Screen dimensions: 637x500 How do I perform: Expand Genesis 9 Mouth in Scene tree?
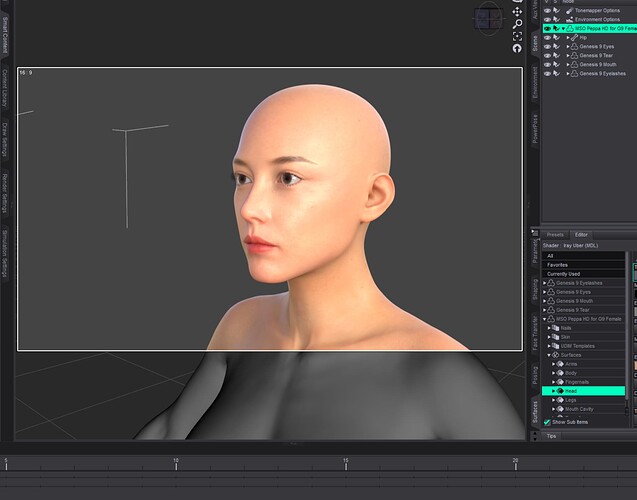coord(567,64)
